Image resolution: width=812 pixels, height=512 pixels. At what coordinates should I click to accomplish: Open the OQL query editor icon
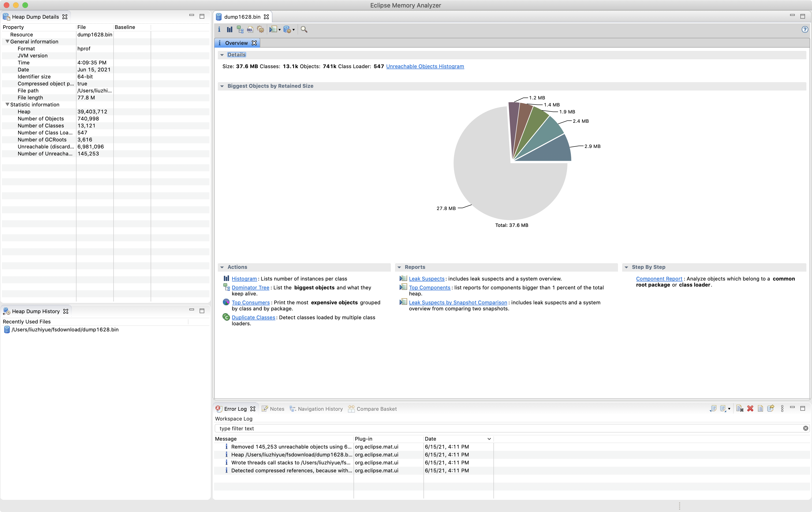coord(250,29)
